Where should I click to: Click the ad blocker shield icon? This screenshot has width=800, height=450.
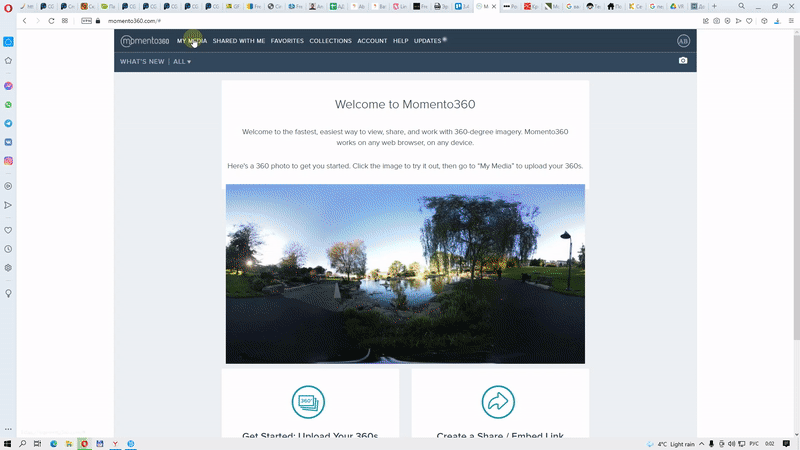(x=728, y=21)
